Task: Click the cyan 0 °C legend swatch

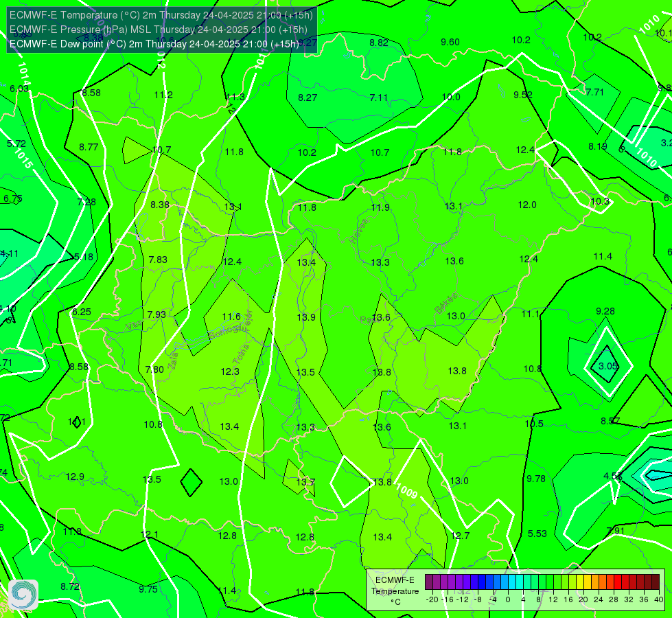Action: tap(511, 582)
